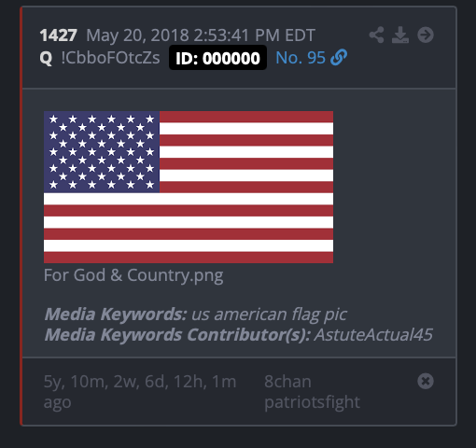
Task: Click the chain link icon beside No. 95
Action: coord(339,57)
